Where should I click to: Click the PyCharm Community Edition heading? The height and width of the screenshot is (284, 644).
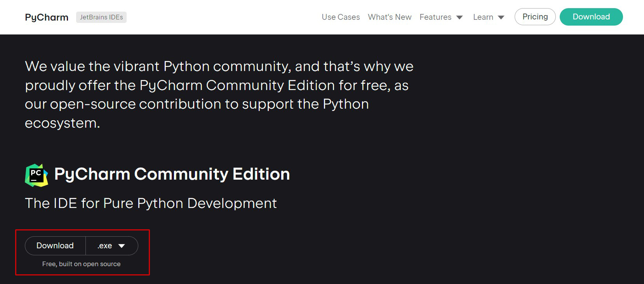tap(172, 174)
